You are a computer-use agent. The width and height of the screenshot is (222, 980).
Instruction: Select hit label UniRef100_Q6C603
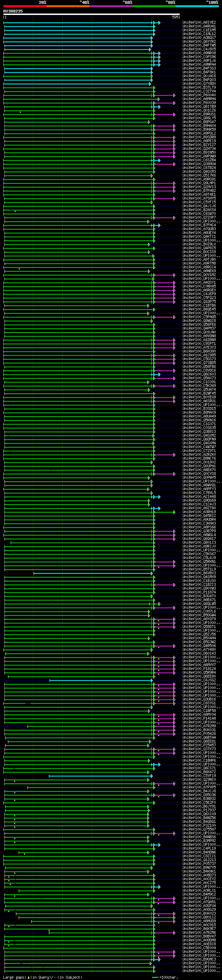(199, 374)
